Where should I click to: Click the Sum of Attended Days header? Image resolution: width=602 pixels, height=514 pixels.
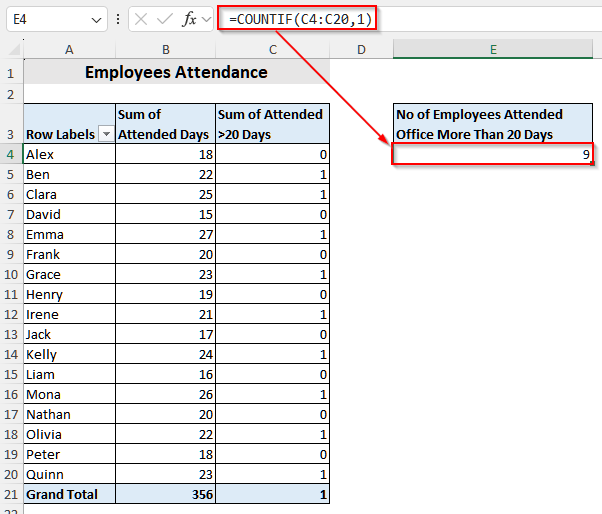165,124
